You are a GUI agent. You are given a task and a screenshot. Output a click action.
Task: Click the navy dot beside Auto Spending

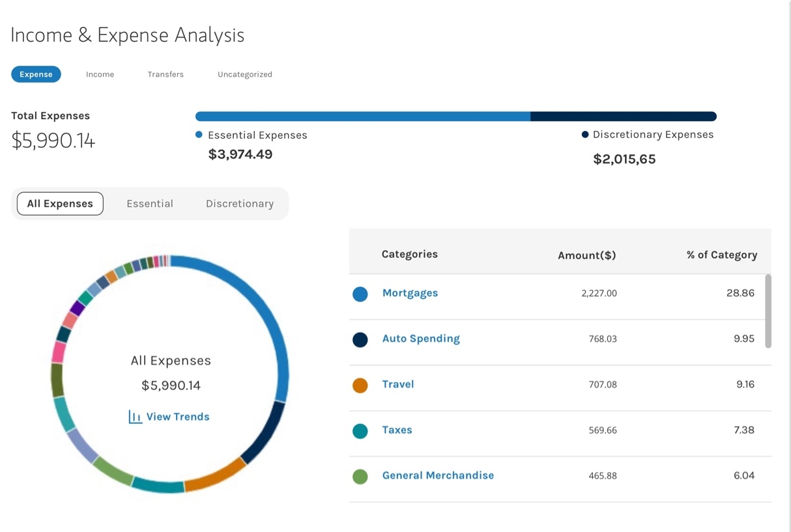pyautogui.click(x=360, y=339)
